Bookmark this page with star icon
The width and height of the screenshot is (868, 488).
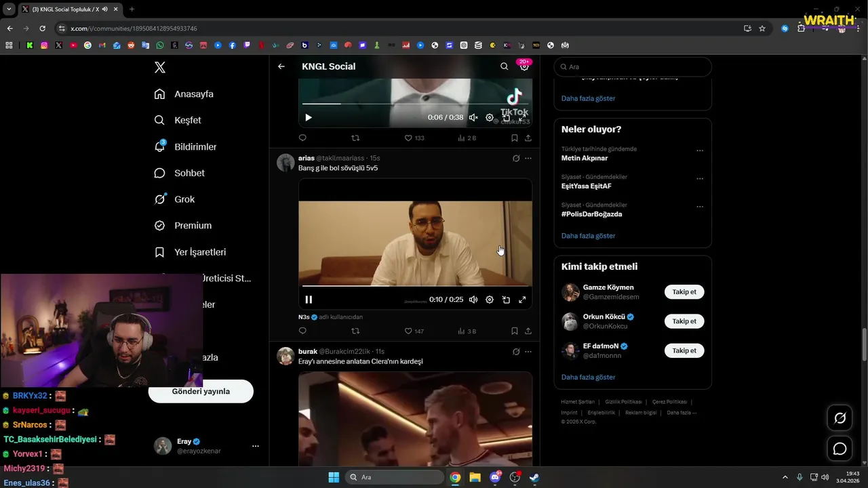(762, 28)
